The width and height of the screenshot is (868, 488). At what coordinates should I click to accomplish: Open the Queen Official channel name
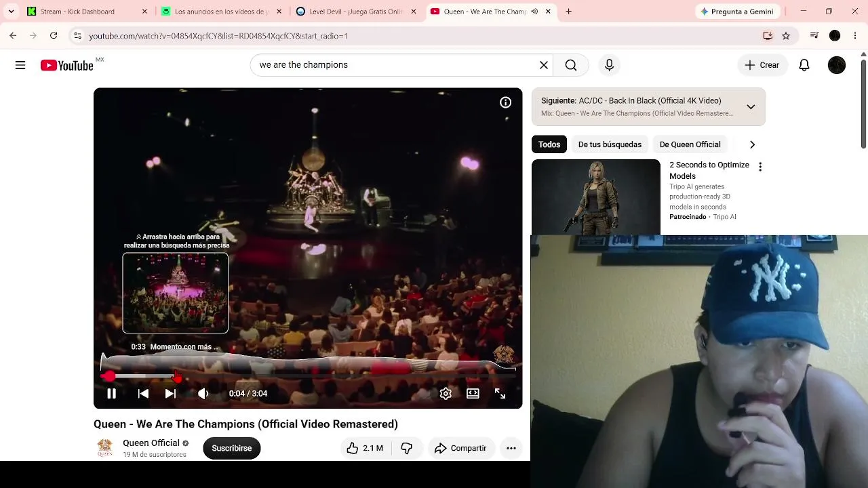coord(151,443)
